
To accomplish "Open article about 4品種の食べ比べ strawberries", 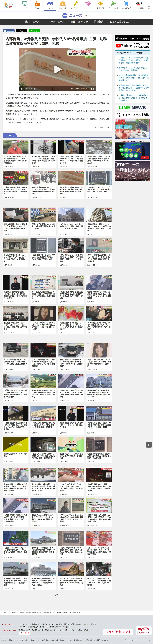I will click(71, 320).
